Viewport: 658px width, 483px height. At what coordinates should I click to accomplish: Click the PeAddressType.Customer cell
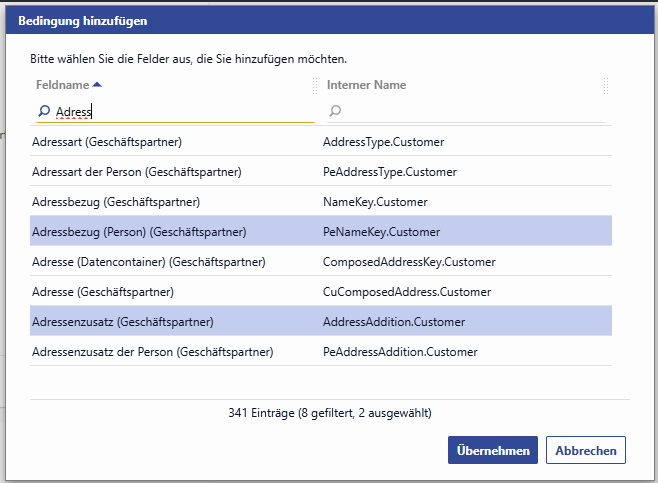tap(389, 172)
